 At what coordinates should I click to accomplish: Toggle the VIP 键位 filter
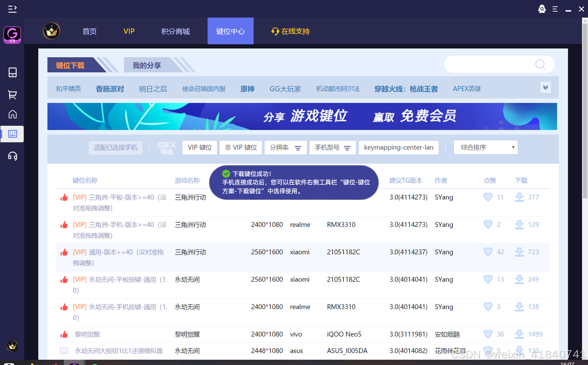pos(200,148)
